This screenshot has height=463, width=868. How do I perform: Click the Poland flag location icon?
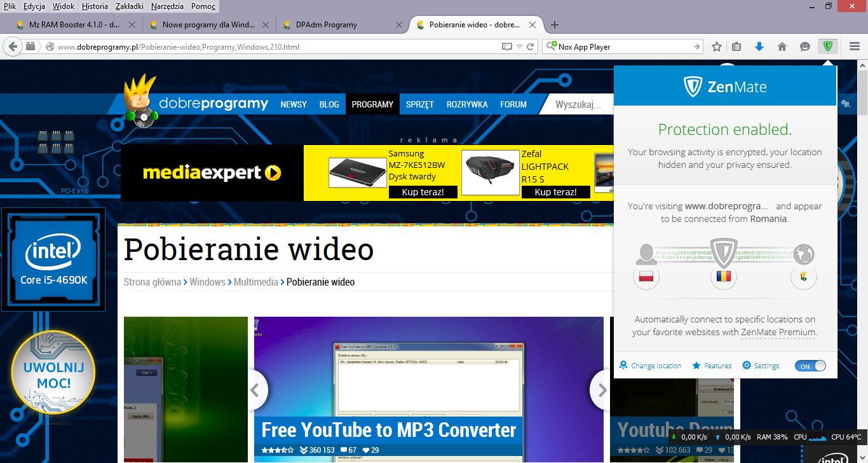click(646, 277)
